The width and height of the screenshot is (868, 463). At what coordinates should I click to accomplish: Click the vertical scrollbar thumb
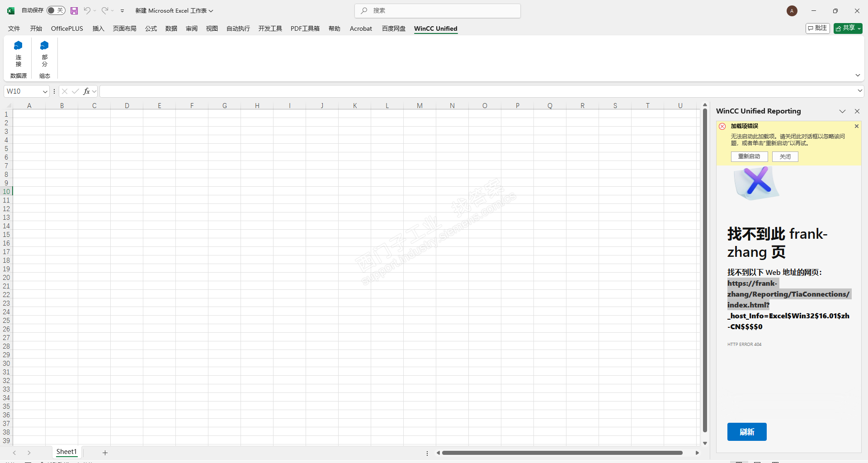(705, 270)
